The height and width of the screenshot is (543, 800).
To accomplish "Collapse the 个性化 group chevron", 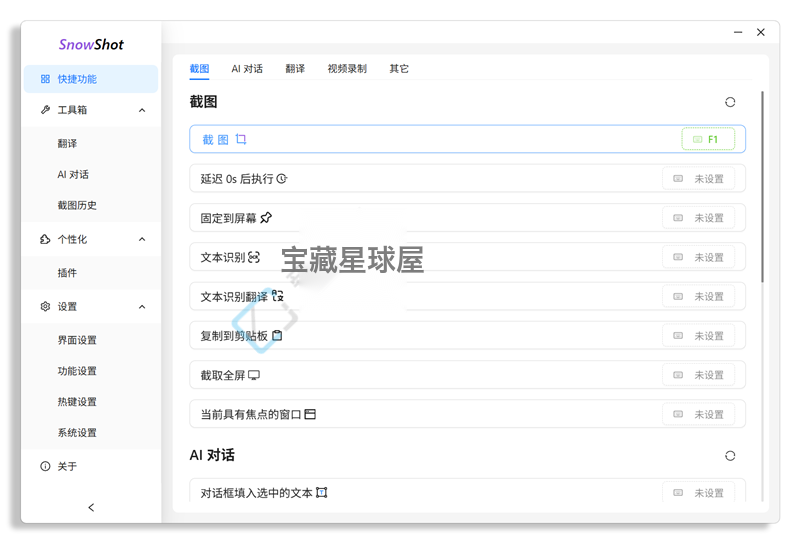I will pyautogui.click(x=142, y=239).
